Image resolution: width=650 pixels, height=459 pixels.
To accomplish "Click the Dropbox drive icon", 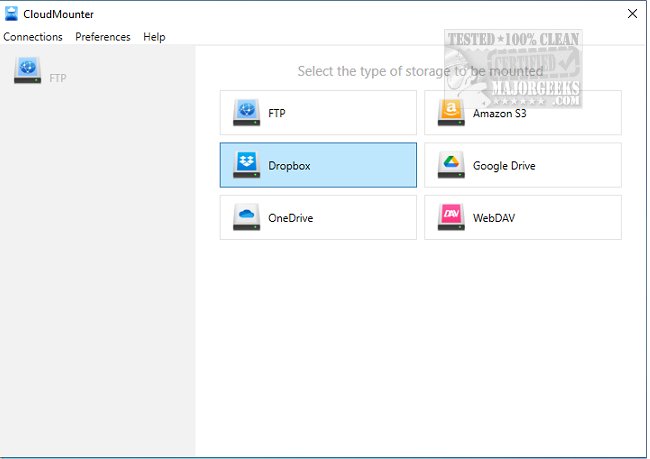I will click(246, 165).
